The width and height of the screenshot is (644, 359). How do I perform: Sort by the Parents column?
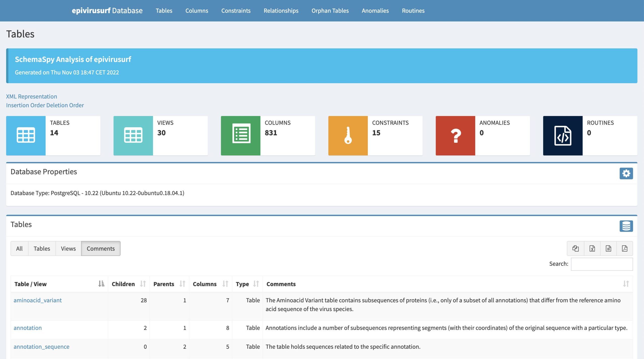click(x=169, y=284)
